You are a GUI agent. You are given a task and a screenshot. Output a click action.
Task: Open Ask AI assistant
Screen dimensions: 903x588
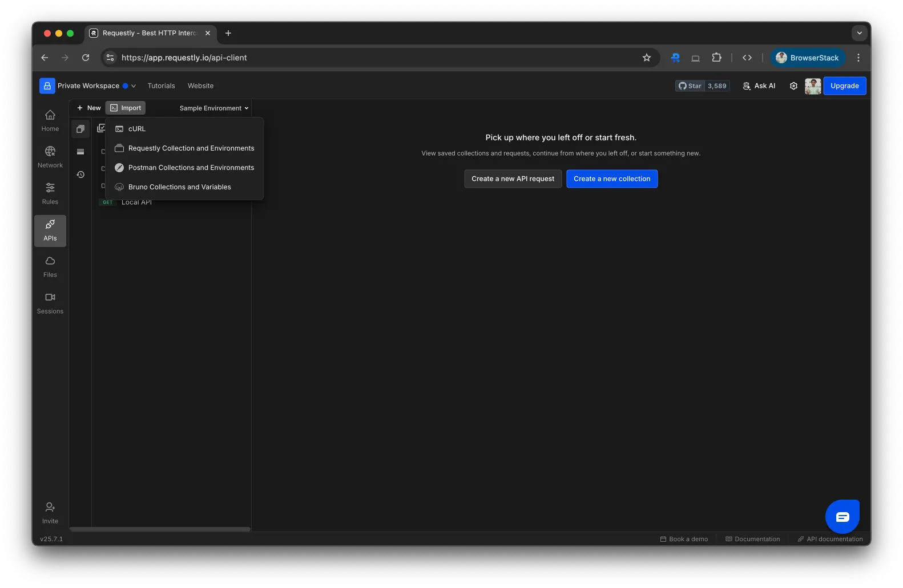[x=759, y=86]
